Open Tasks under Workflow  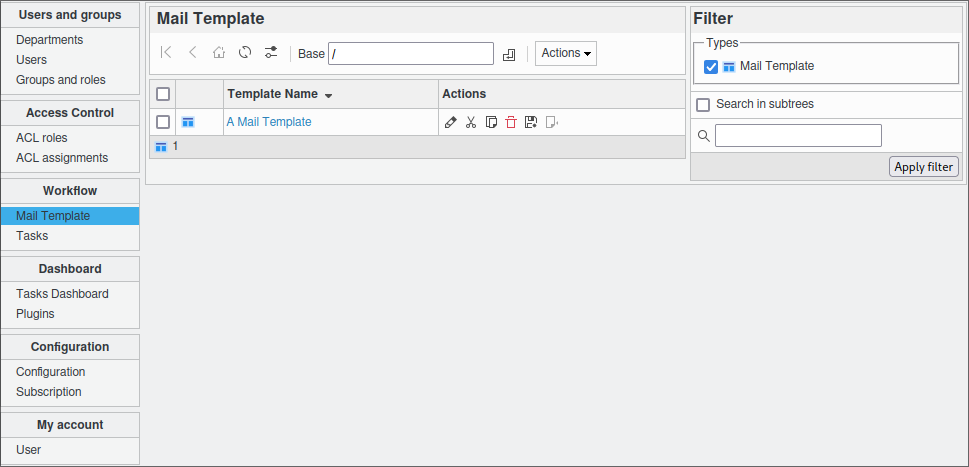[x=32, y=235]
